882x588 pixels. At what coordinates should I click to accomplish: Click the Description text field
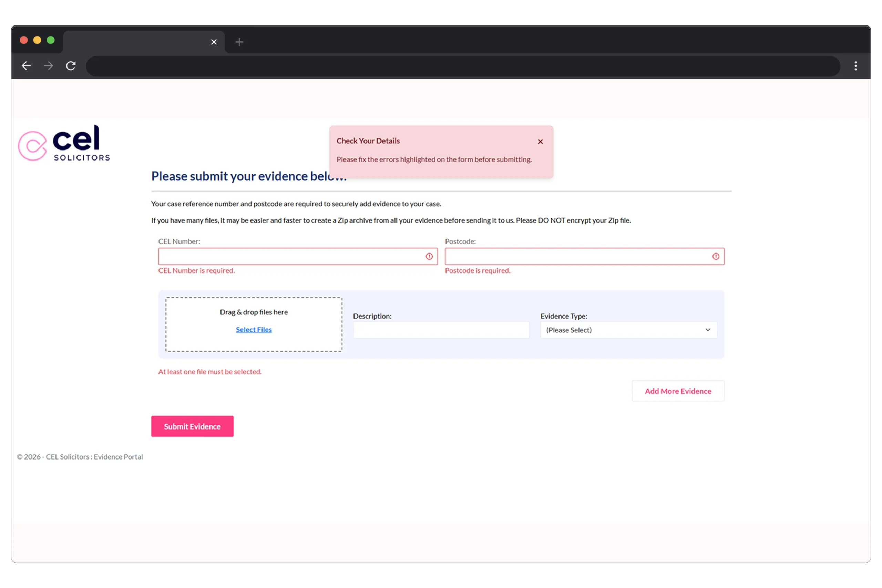click(441, 330)
